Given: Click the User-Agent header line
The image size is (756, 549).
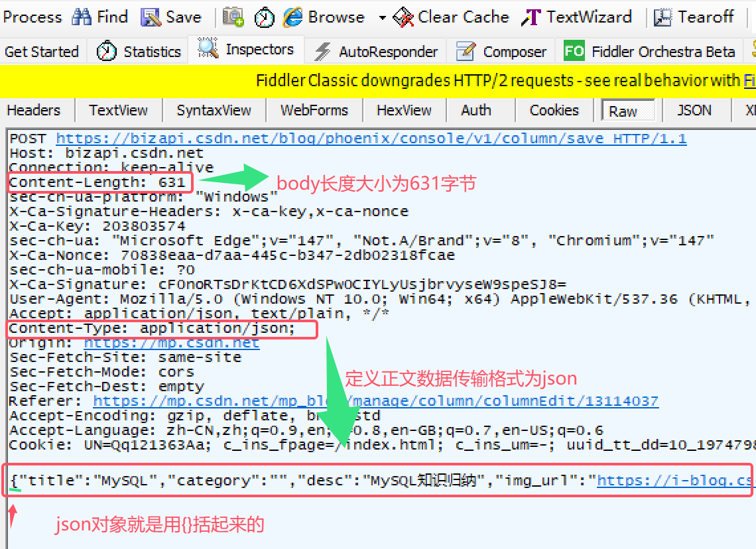Looking at the screenshot, I should point(381,299).
